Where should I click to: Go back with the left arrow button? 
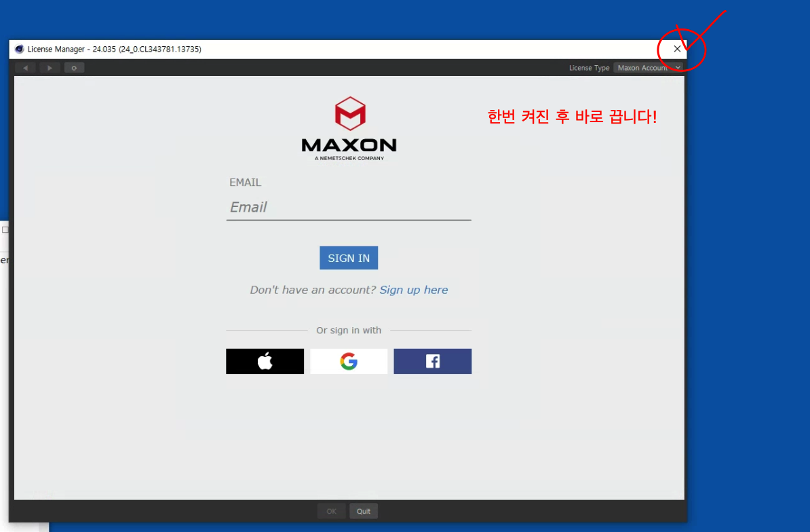[x=25, y=68]
